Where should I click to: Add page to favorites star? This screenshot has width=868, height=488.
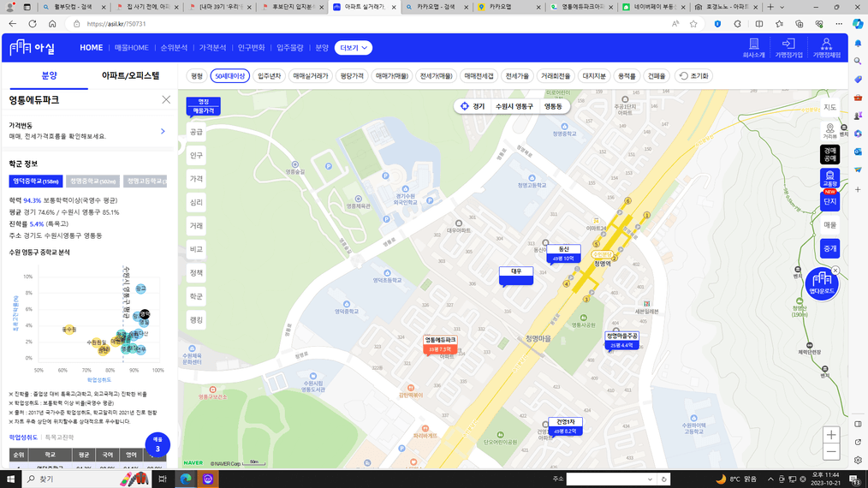[693, 24]
